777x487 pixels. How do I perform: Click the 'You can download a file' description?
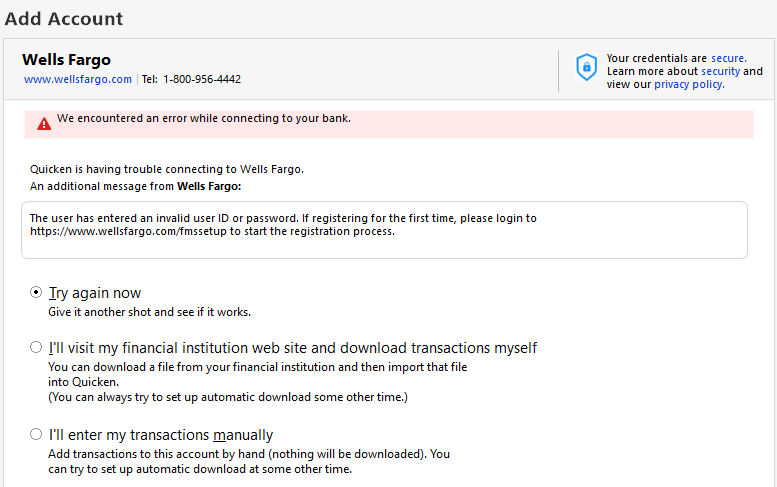pos(257,367)
